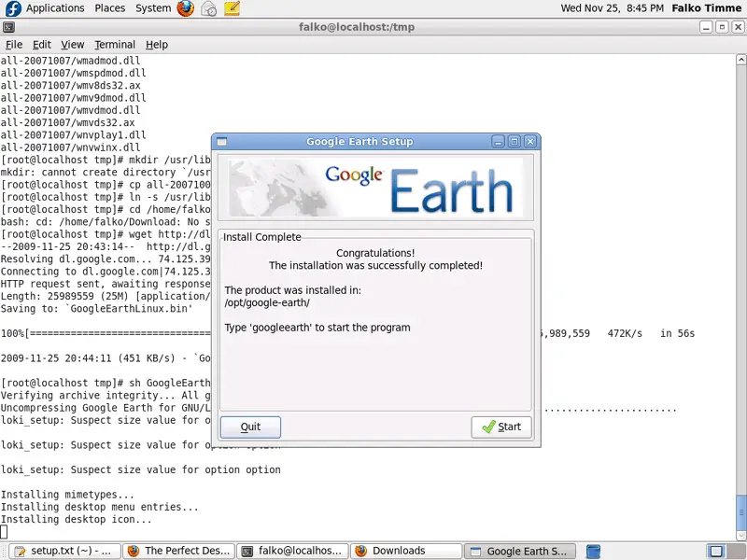Click the '472K/s' download speed in terminal
Screen dimensions: 747x560
pos(625,333)
